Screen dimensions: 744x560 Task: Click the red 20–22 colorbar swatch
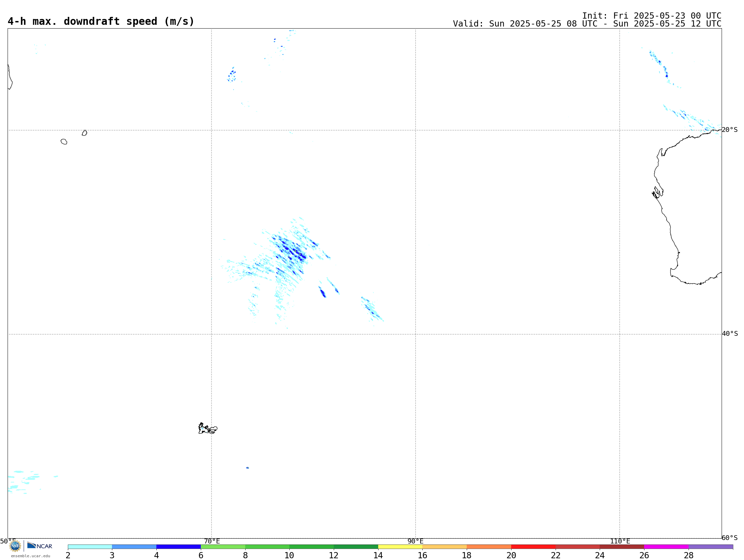point(533,547)
